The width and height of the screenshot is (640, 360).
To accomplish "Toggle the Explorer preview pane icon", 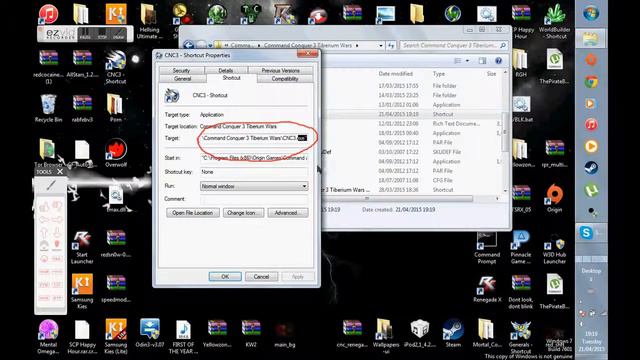I will 482,61.
